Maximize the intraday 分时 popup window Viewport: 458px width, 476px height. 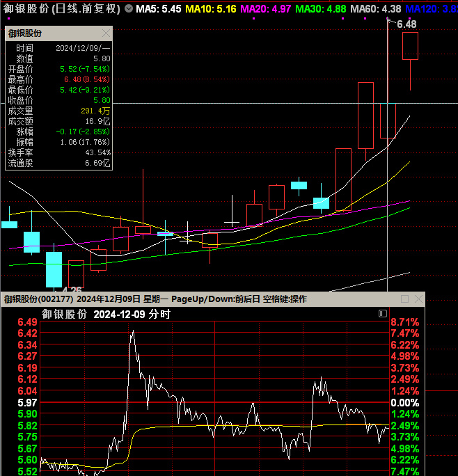pyautogui.click(x=404, y=299)
